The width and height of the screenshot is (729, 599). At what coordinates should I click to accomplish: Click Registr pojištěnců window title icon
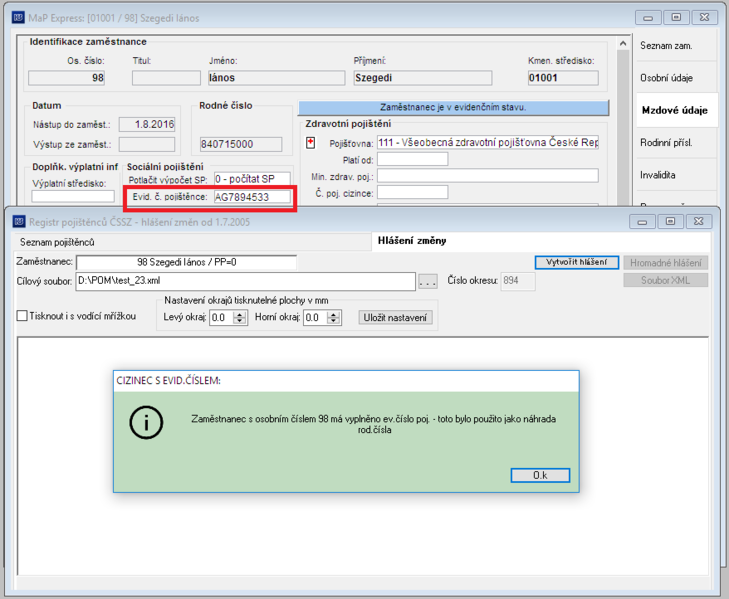click(19, 222)
